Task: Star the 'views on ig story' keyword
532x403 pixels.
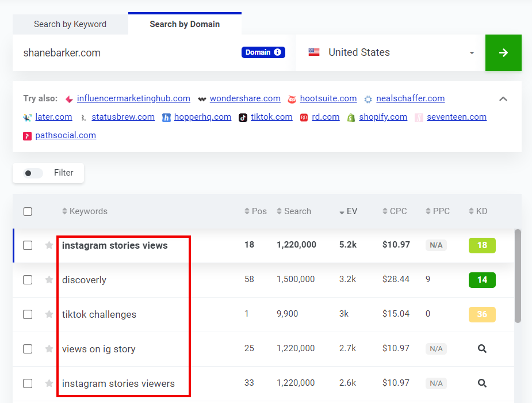Action: [x=49, y=349]
